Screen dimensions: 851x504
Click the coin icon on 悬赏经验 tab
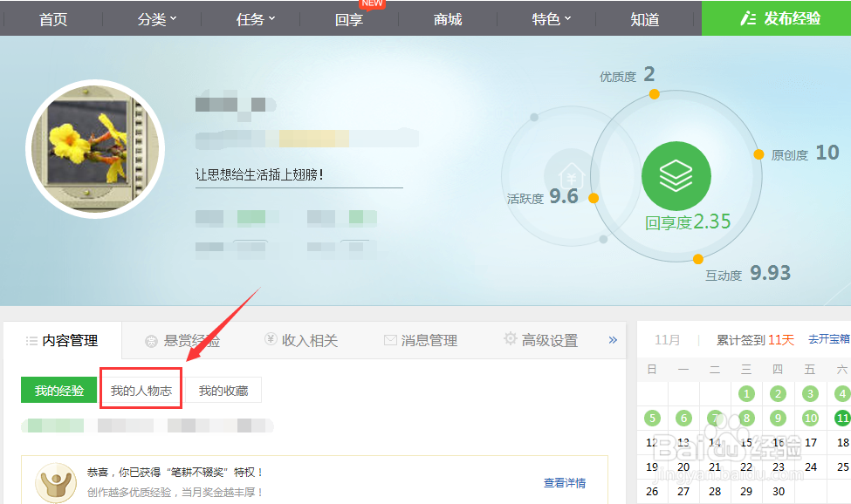pos(150,340)
